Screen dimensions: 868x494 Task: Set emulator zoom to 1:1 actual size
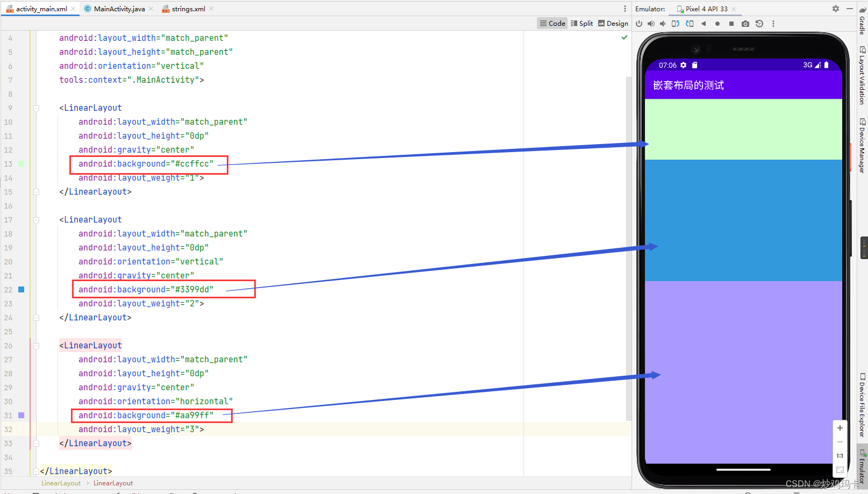(840, 456)
